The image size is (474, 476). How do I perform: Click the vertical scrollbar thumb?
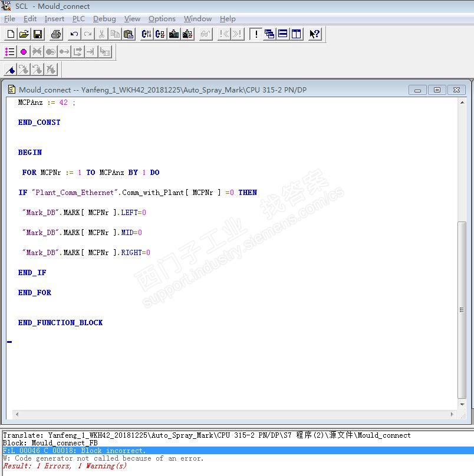(x=462, y=310)
